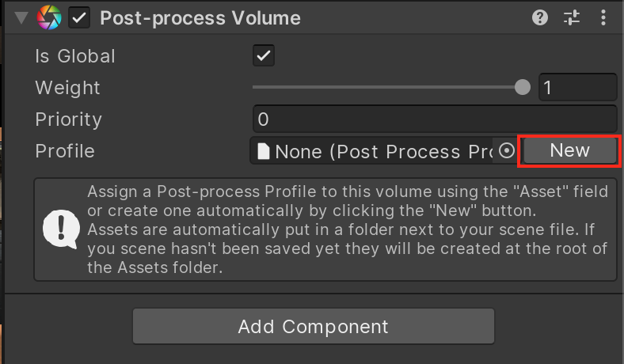Click the Weight value field
The height and width of the screenshot is (364, 624).
[x=577, y=87]
